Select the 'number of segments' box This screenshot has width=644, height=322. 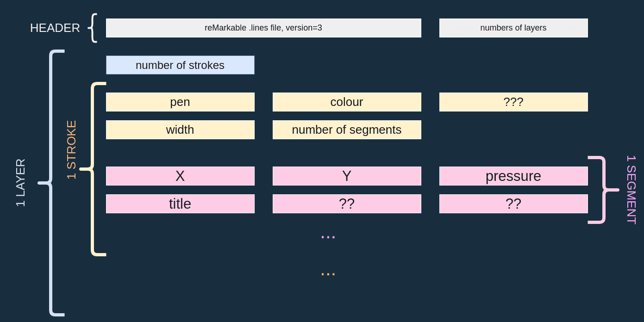point(347,130)
